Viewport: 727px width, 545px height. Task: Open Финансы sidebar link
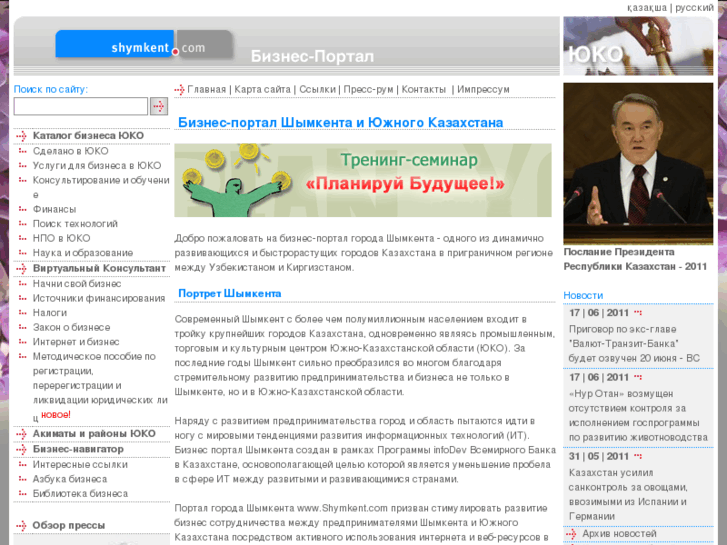click(54, 209)
